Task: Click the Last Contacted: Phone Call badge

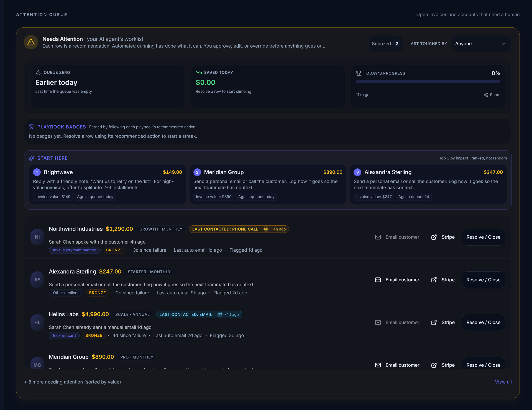Action: (x=239, y=229)
